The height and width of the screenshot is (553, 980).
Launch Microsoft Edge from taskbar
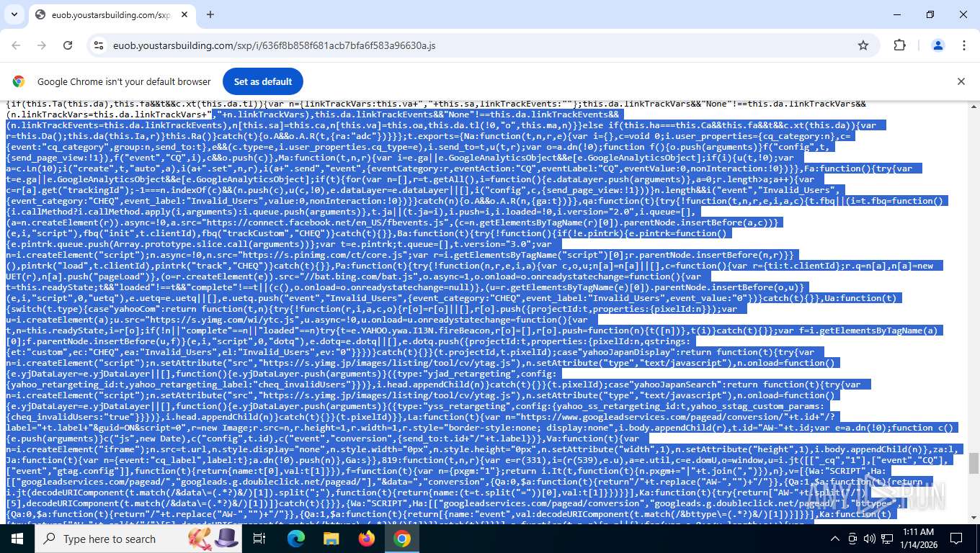pyautogui.click(x=296, y=539)
